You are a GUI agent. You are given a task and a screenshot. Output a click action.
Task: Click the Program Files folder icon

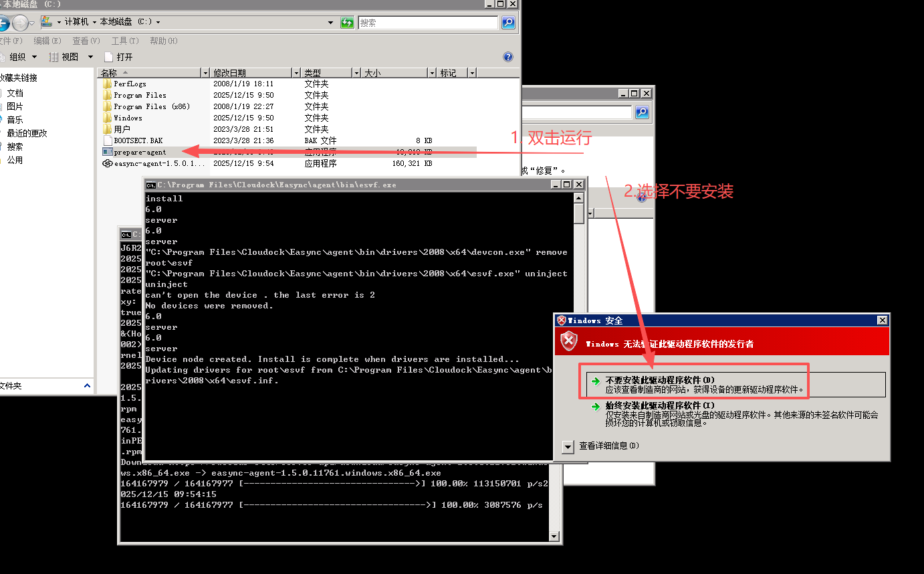(107, 95)
